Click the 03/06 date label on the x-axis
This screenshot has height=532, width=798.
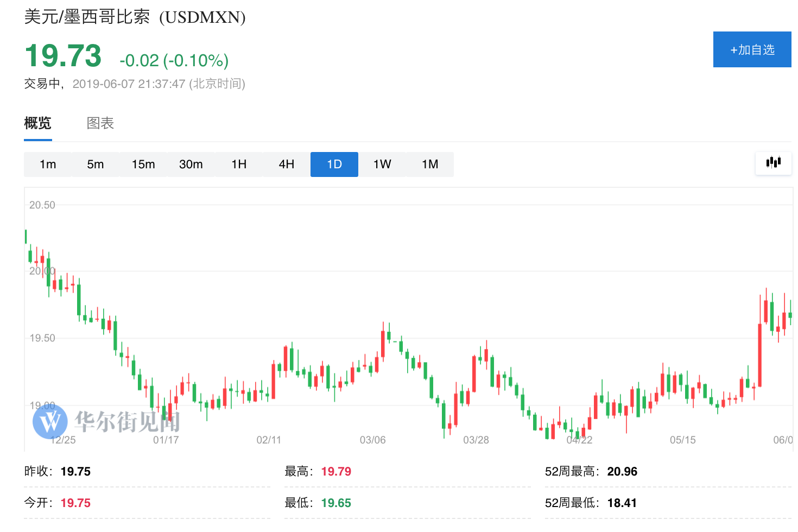click(x=372, y=440)
